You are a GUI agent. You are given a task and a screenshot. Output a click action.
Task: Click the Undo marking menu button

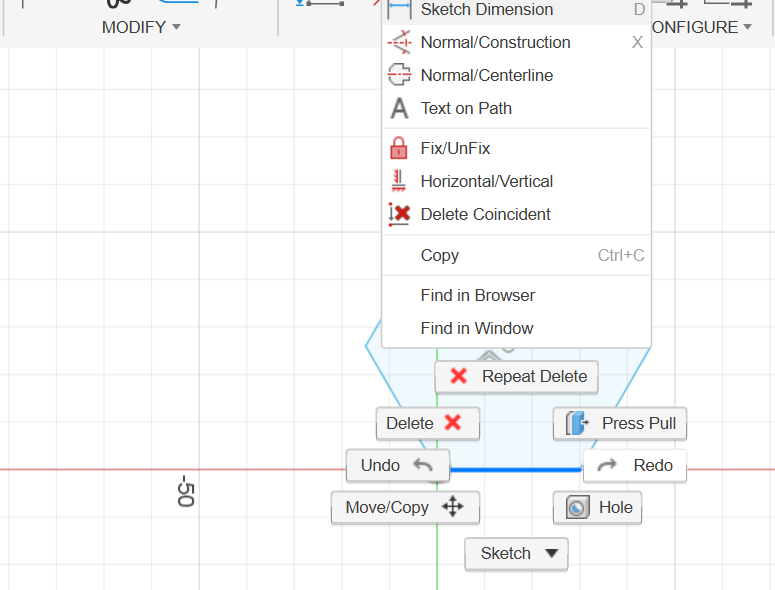pos(398,465)
